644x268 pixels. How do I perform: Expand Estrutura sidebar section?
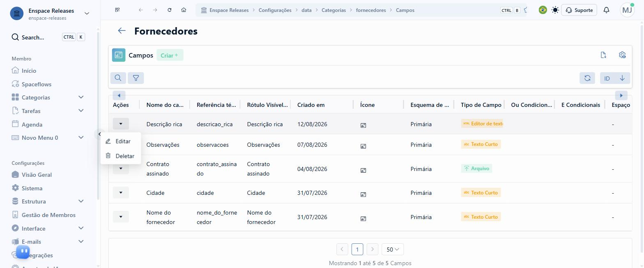point(81,201)
